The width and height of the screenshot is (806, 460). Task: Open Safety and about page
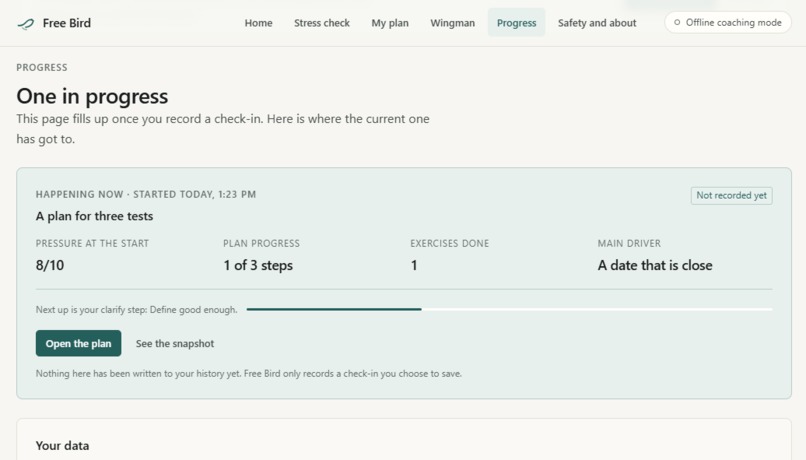(597, 23)
